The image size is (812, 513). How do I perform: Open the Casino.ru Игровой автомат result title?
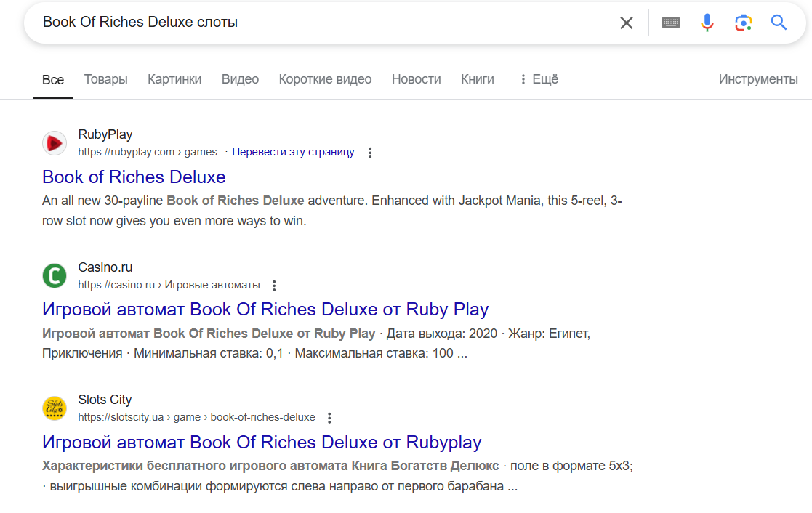click(265, 309)
